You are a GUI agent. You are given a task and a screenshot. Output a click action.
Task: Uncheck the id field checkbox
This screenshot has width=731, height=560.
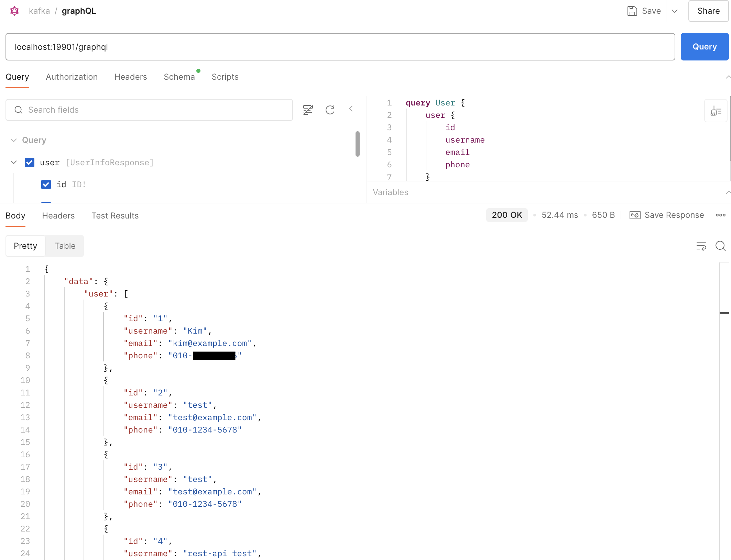tap(46, 184)
